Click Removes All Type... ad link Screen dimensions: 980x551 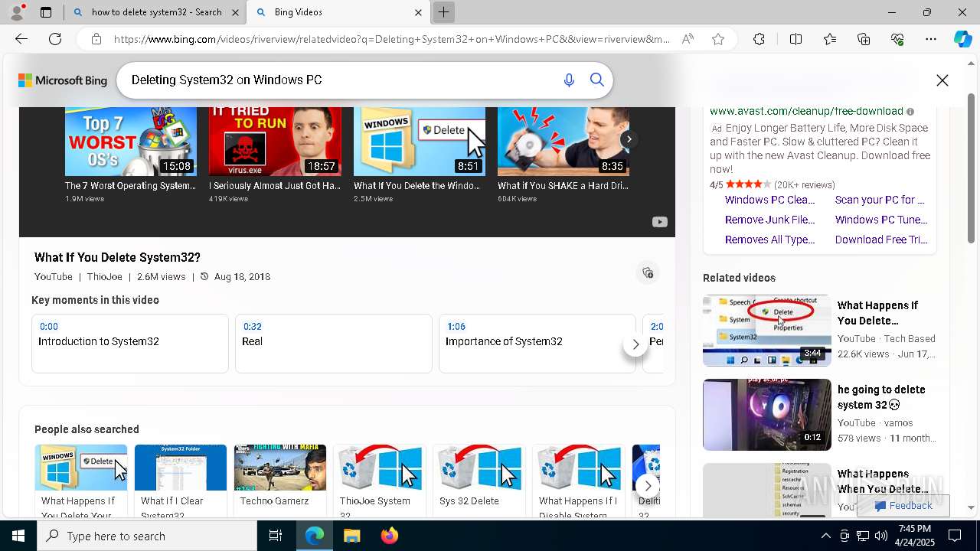tap(769, 240)
